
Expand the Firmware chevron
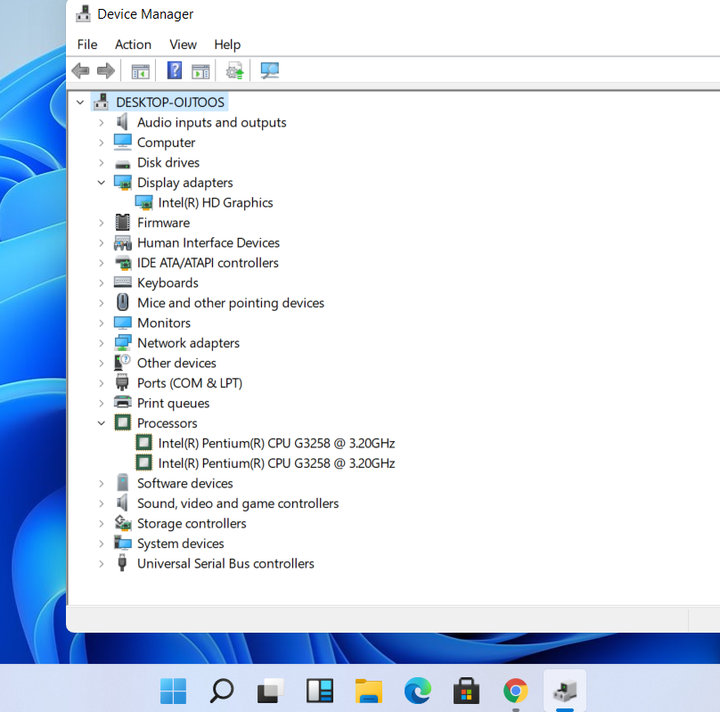coord(101,223)
